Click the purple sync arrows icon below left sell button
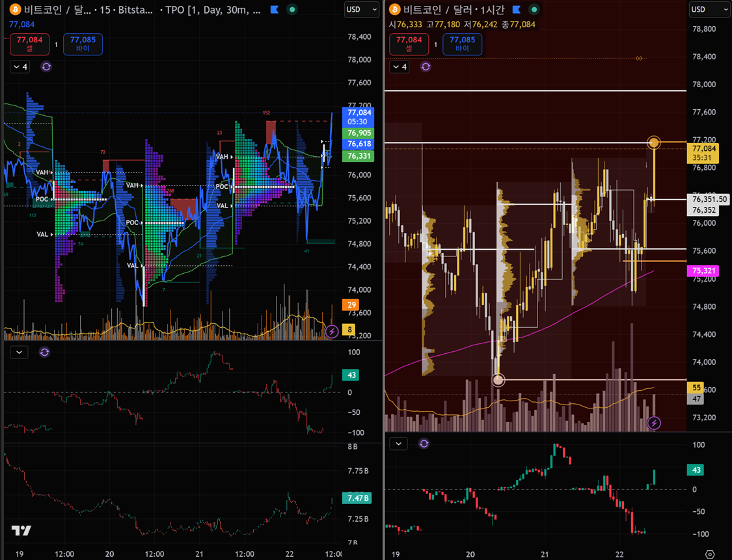 [x=46, y=66]
